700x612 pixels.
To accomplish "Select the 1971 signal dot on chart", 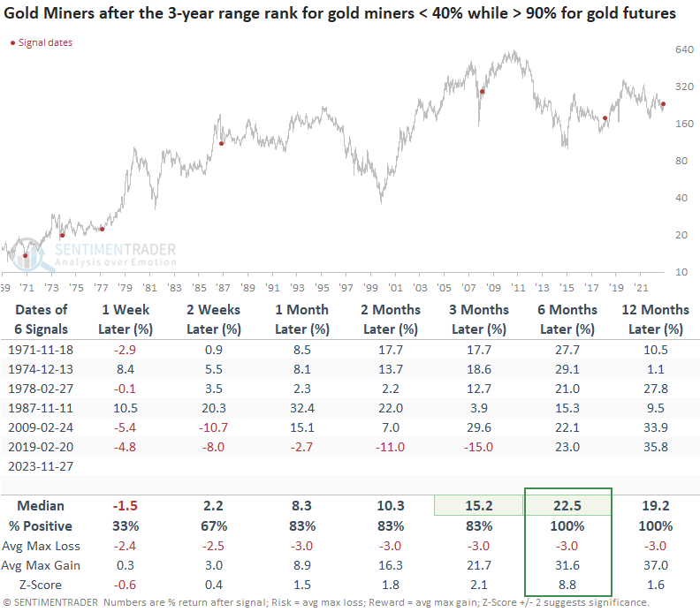I will coord(25,256).
